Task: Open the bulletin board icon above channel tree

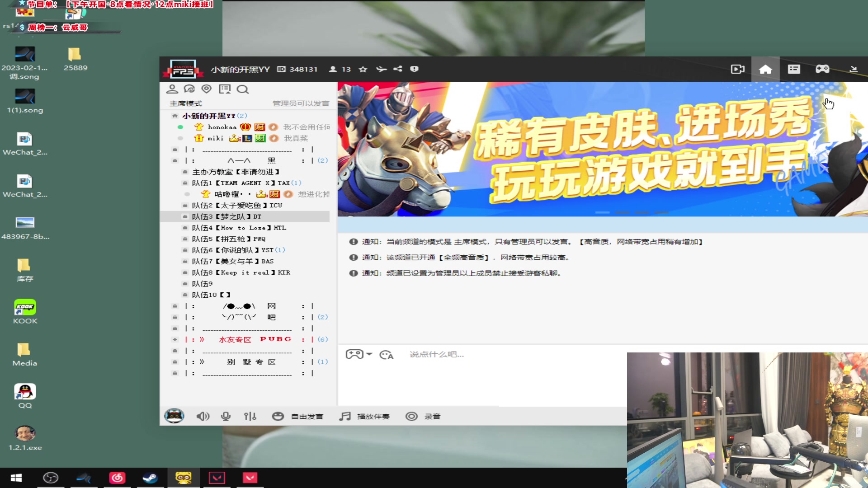Action: tap(225, 89)
